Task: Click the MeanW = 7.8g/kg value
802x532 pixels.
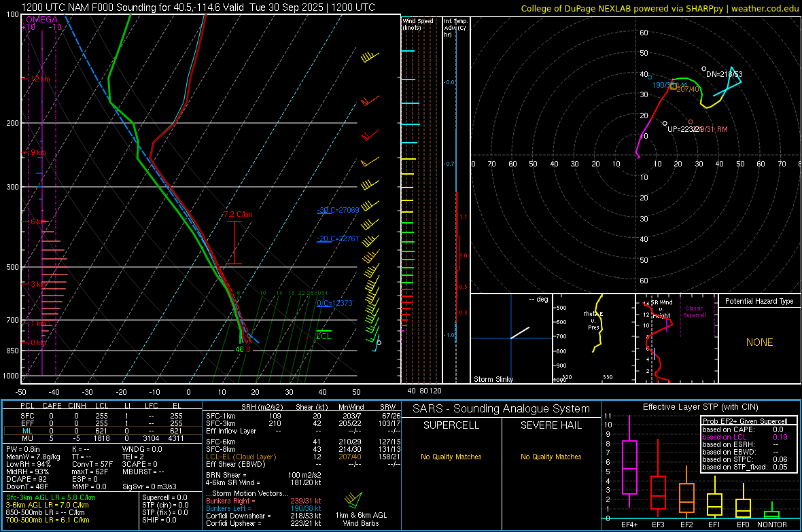Action: pyautogui.click(x=33, y=457)
